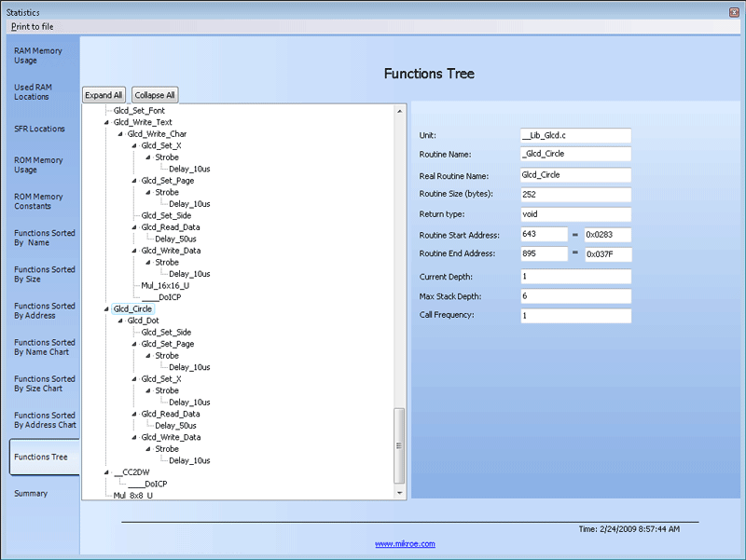Image resolution: width=746 pixels, height=560 pixels.
Task: Click Collapse All button
Action: pos(155,95)
